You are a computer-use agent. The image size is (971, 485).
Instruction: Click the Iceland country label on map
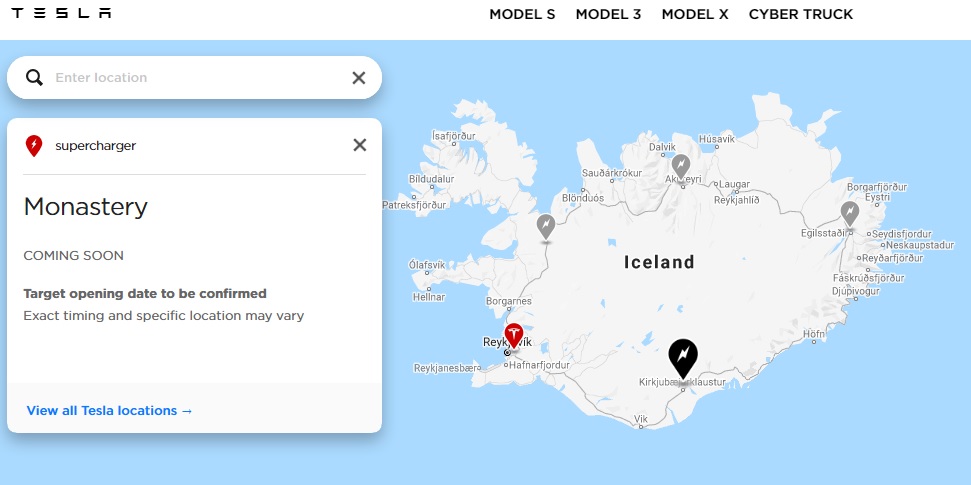click(x=659, y=263)
